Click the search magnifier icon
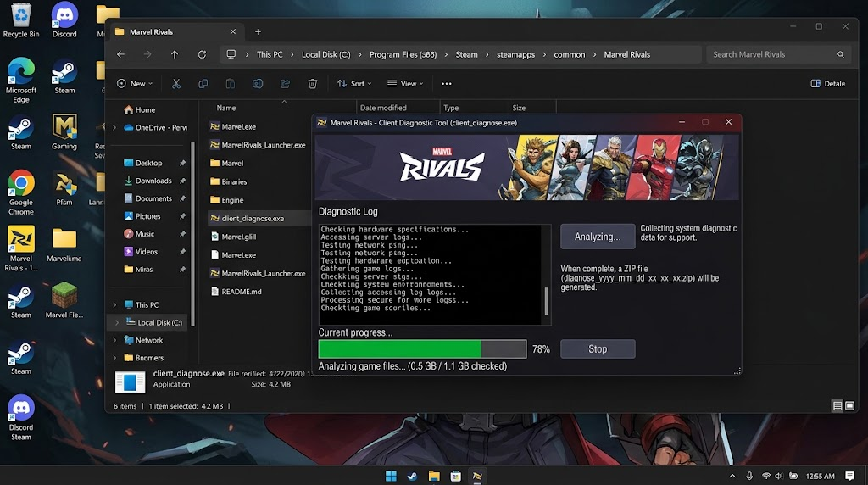 coord(840,54)
